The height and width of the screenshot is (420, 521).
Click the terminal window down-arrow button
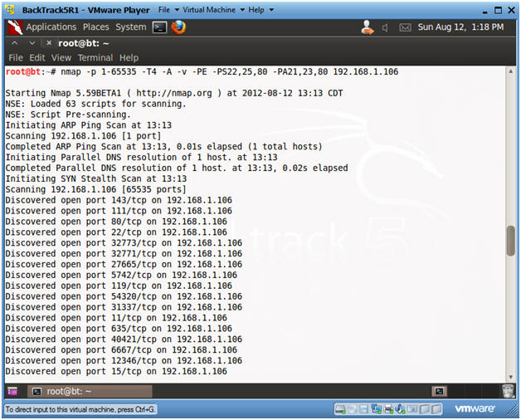click(x=32, y=43)
